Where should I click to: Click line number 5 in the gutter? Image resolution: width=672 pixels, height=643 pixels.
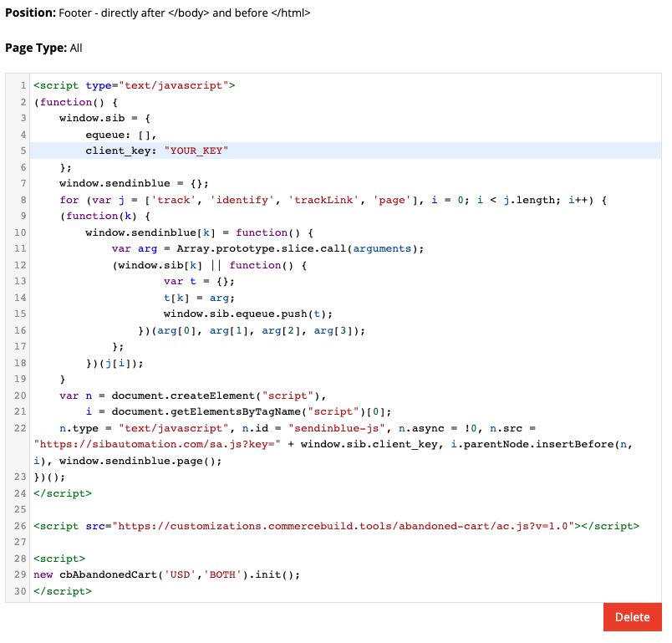click(x=23, y=151)
